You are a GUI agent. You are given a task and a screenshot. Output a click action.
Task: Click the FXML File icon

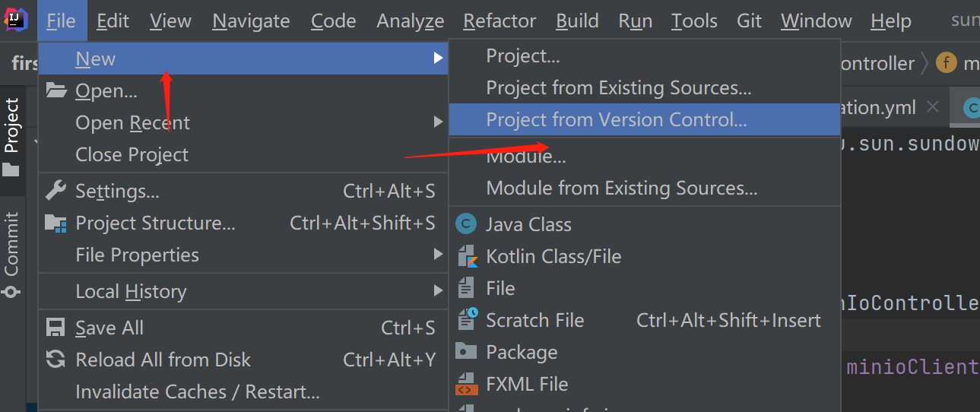(466, 384)
